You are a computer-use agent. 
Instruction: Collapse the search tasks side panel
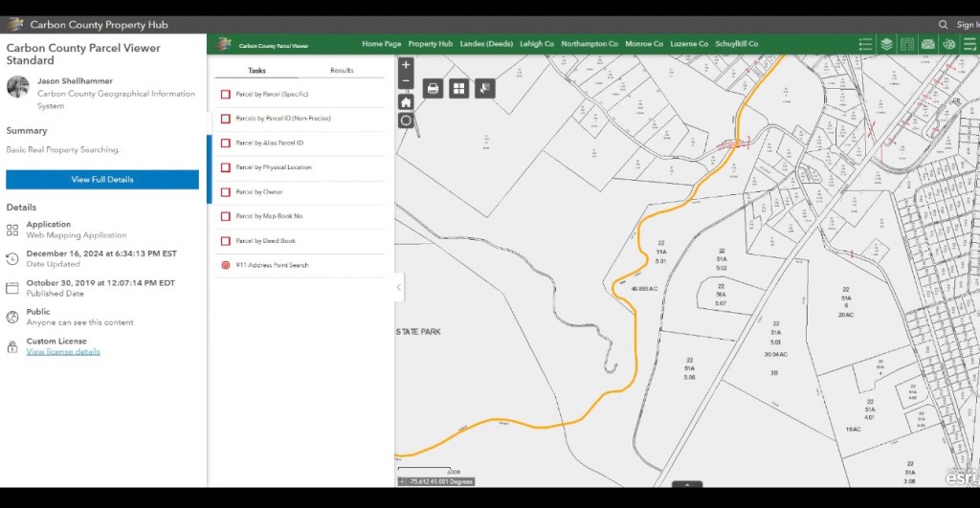[x=399, y=287]
